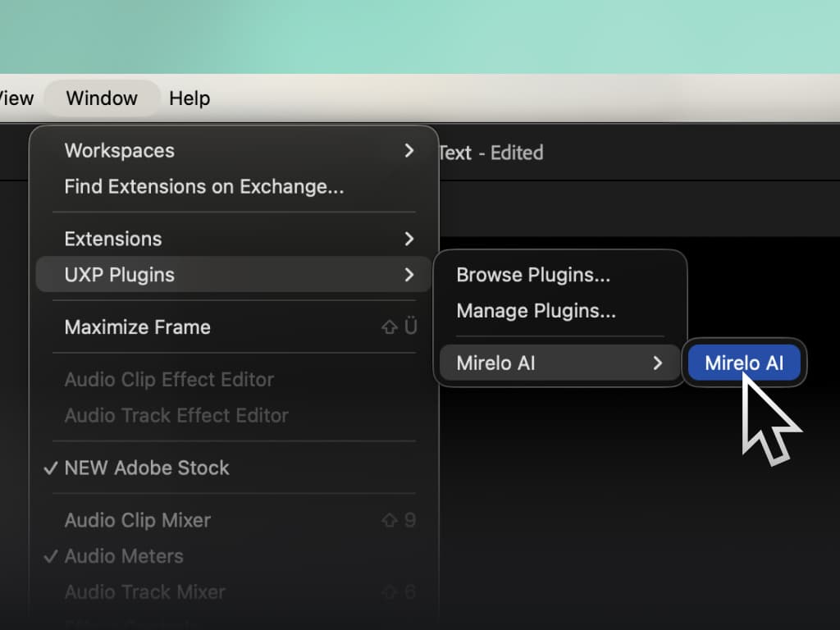Open the Help menu
Image resolution: width=840 pixels, height=630 pixels.
(x=189, y=98)
